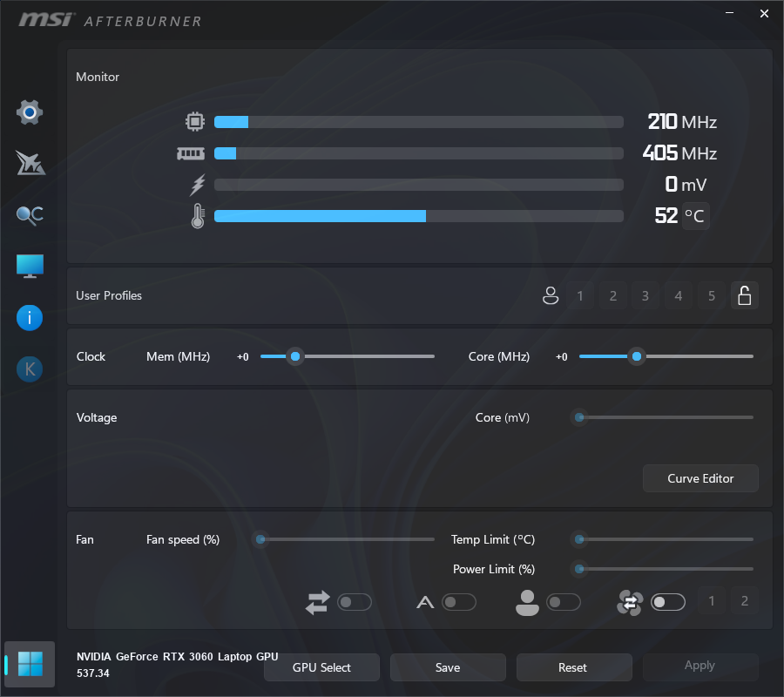Select user profile slot 1
This screenshot has height=697, width=784.
coord(580,295)
